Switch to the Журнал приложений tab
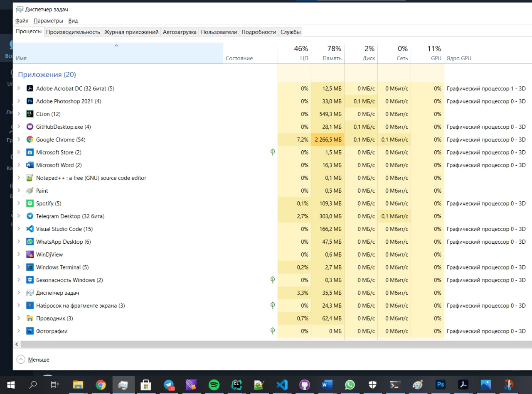The width and height of the screenshot is (532, 394). point(131,32)
